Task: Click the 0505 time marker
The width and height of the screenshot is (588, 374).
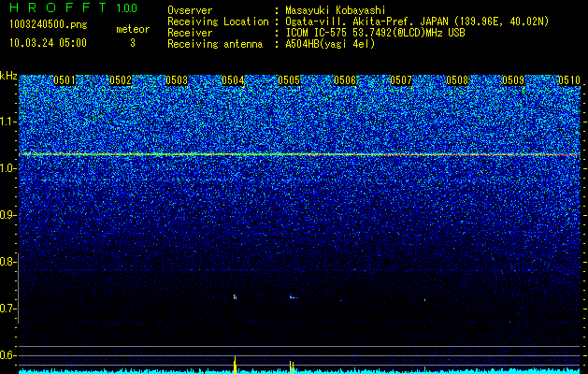Action: coord(289,80)
